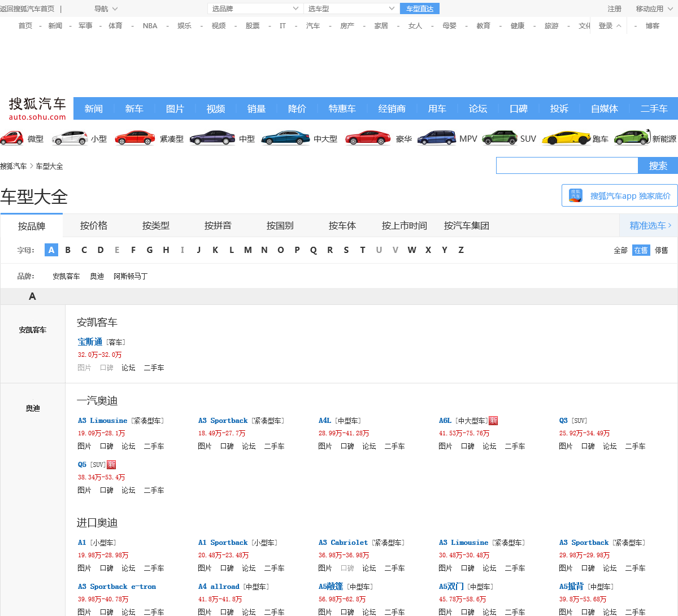This screenshot has height=616, width=678.
Task: Select the 新能源 new energy car icon
Action: 632,138
